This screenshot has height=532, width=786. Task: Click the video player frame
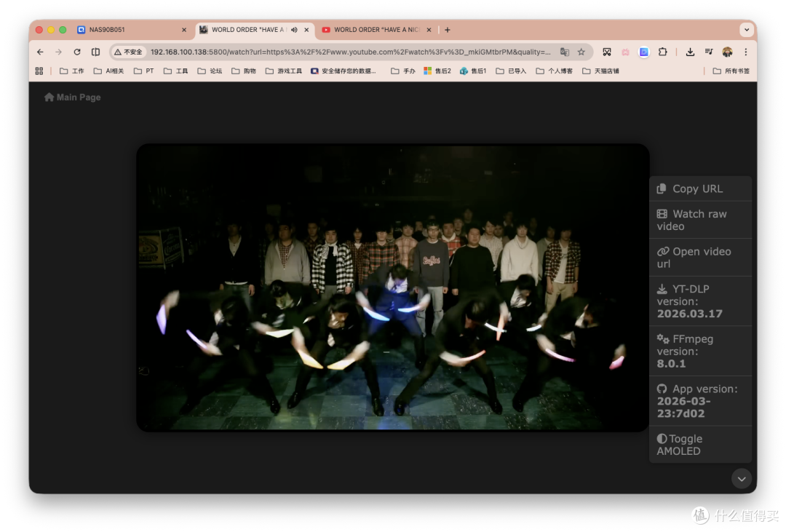click(393, 287)
